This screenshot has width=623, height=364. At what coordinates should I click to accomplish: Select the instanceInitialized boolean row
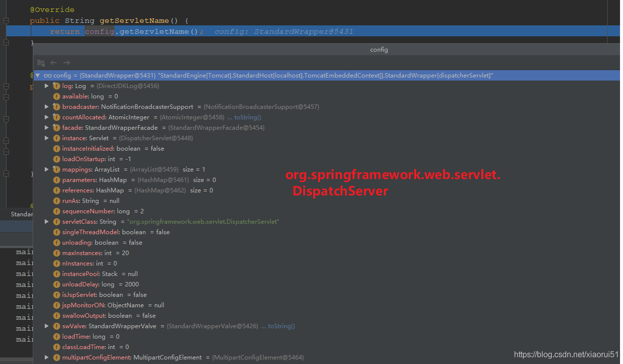click(326, 149)
